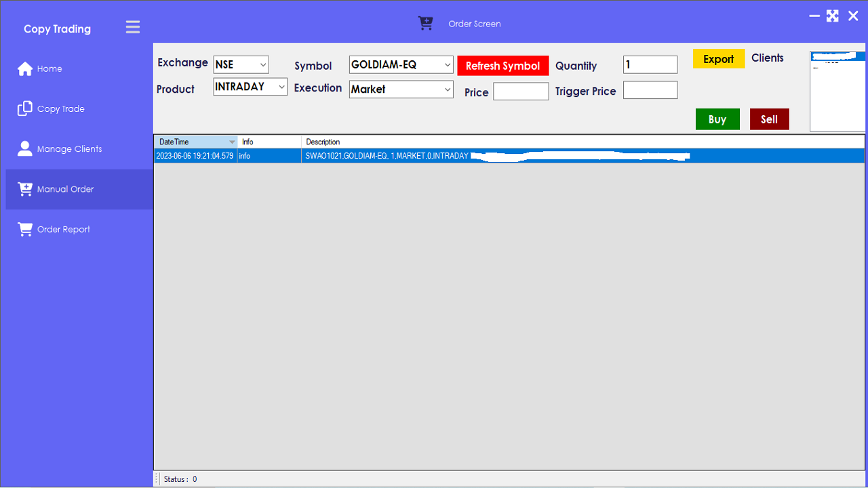Maximize the Copy Trading window

pyautogui.click(x=833, y=16)
